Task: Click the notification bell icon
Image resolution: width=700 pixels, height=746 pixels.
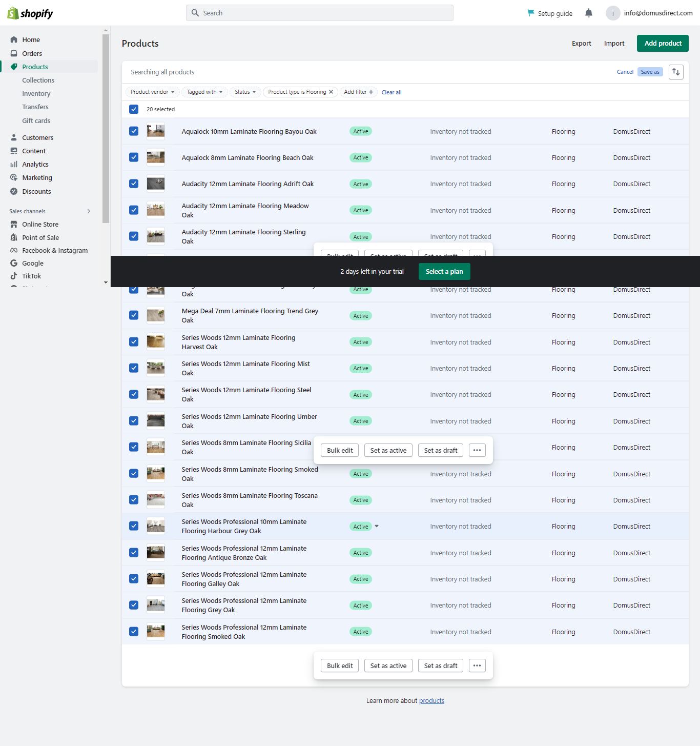Action: coord(589,13)
